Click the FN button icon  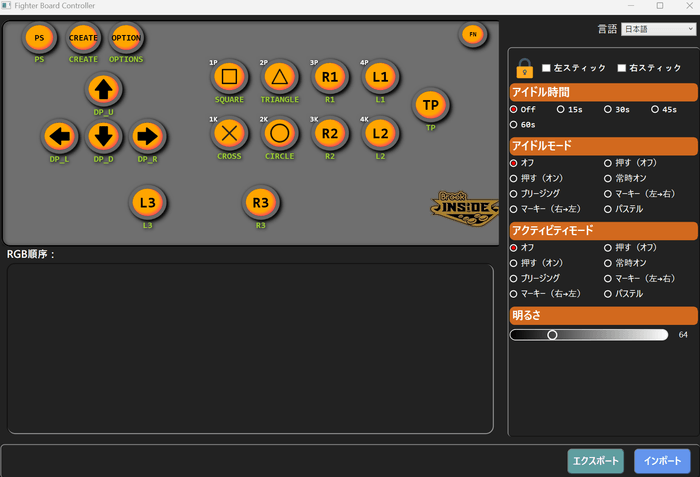[473, 34]
